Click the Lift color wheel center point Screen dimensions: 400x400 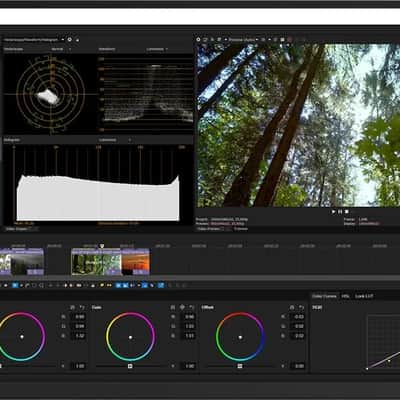click(22, 337)
